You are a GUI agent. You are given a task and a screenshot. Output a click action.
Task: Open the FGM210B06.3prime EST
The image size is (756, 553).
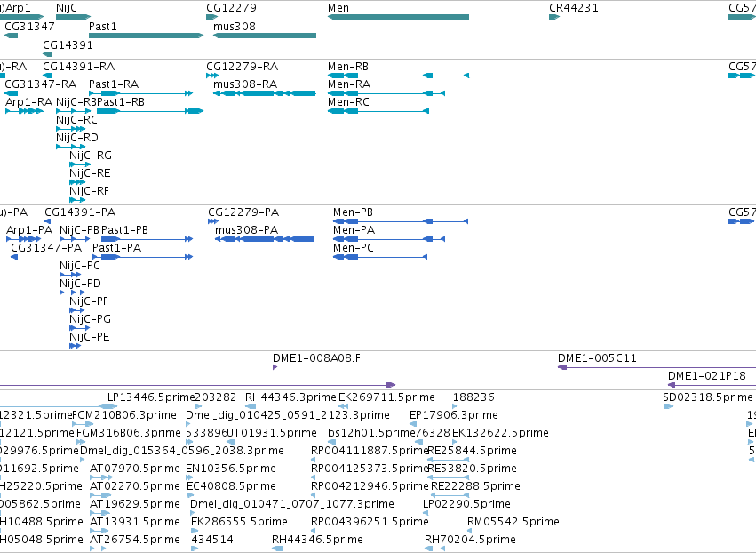coord(83,424)
